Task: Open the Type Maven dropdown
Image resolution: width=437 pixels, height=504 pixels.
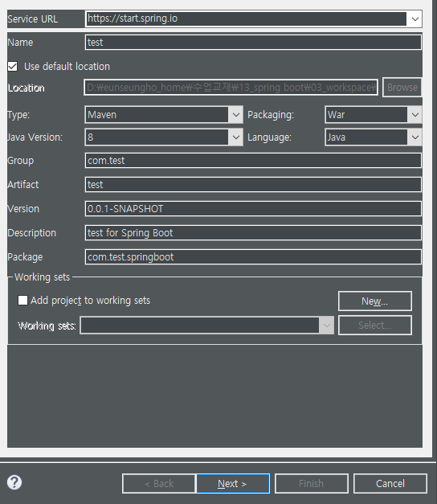Action: pyautogui.click(x=164, y=115)
